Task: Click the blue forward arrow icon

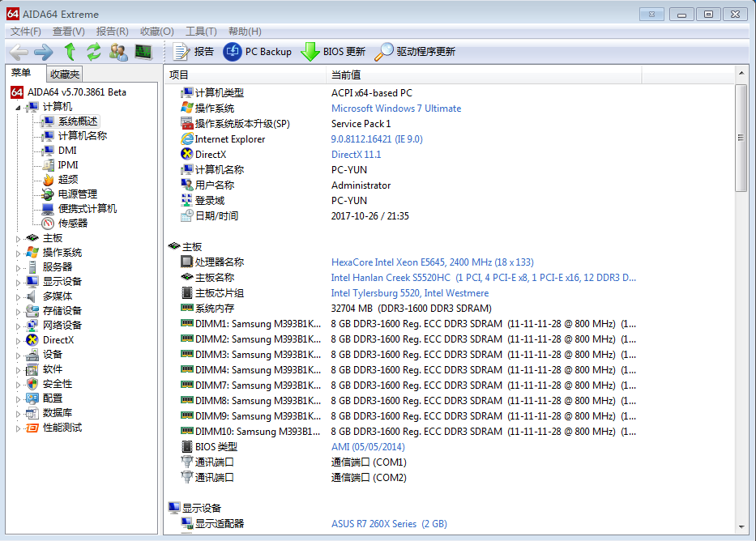Action: coord(43,52)
